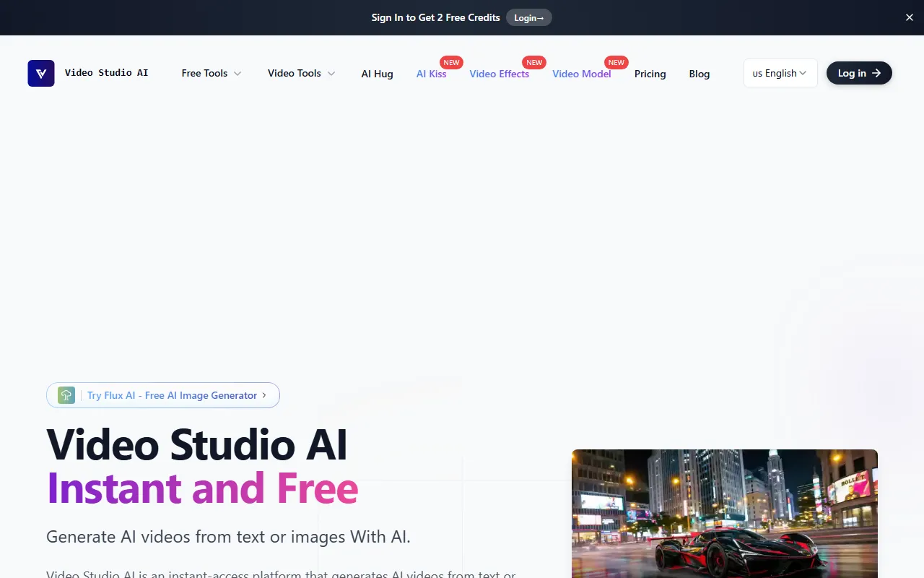
Task: Click Try Flux AI image generator link
Action: pyautogui.click(x=172, y=395)
